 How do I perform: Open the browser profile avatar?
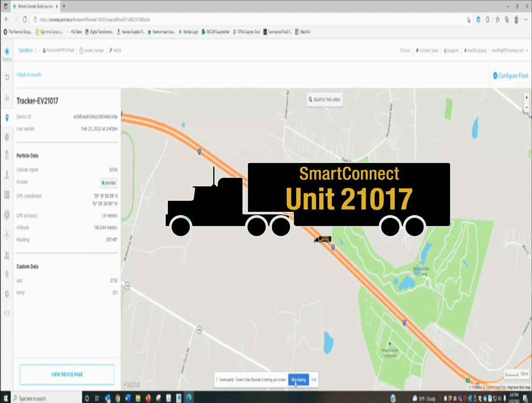[516, 20]
